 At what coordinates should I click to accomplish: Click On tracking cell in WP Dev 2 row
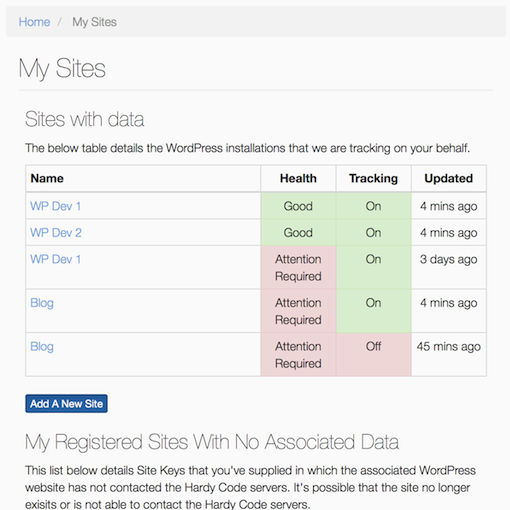click(373, 232)
